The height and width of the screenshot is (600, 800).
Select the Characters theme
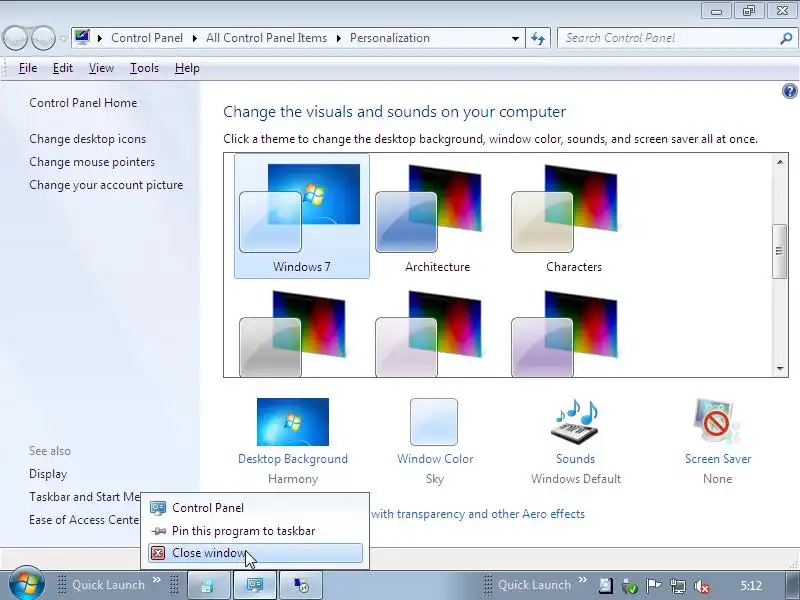(573, 216)
